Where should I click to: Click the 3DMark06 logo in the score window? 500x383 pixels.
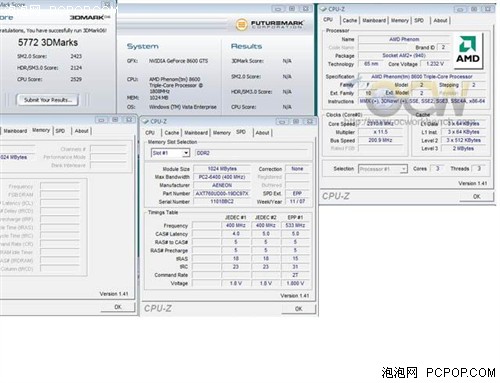click(x=90, y=17)
